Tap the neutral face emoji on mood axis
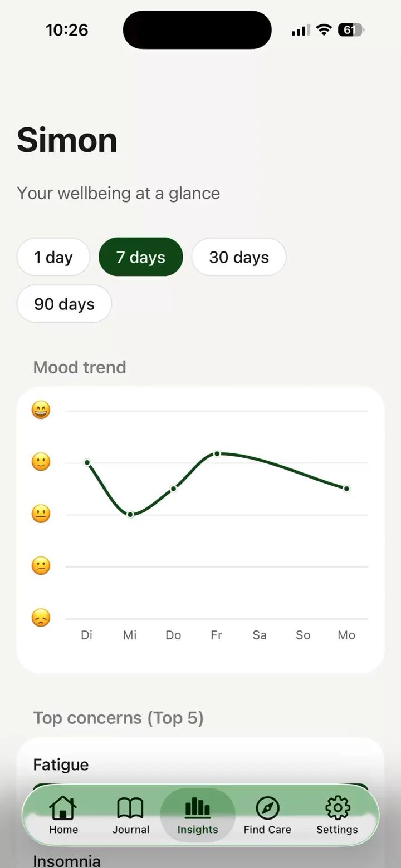The height and width of the screenshot is (868, 401). pos(41,514)
